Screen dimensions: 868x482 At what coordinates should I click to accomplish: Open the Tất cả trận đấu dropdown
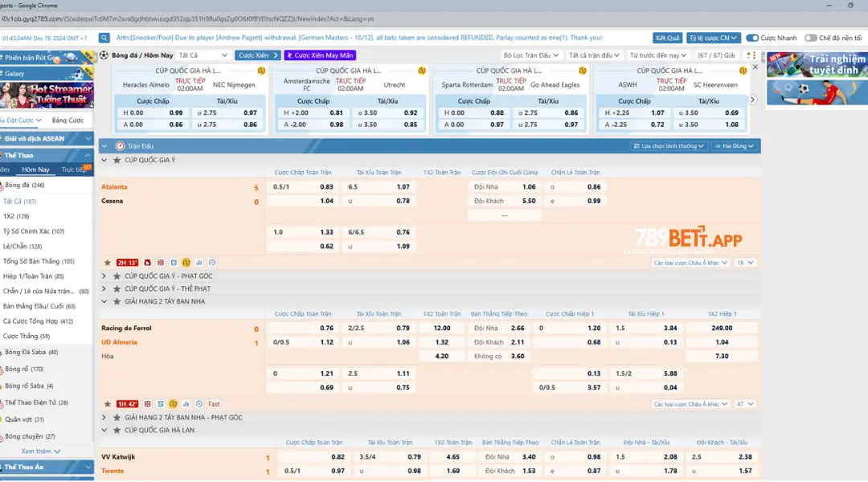coord(593,55)
